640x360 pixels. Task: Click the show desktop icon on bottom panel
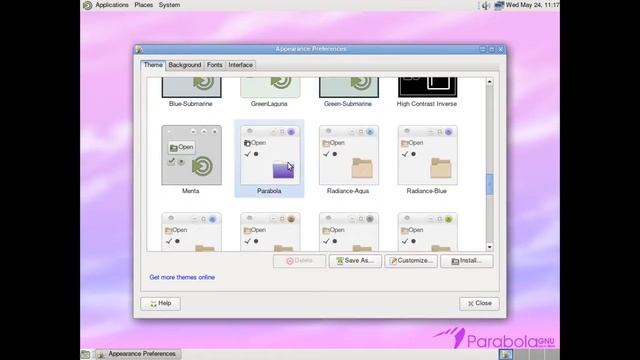86,354
